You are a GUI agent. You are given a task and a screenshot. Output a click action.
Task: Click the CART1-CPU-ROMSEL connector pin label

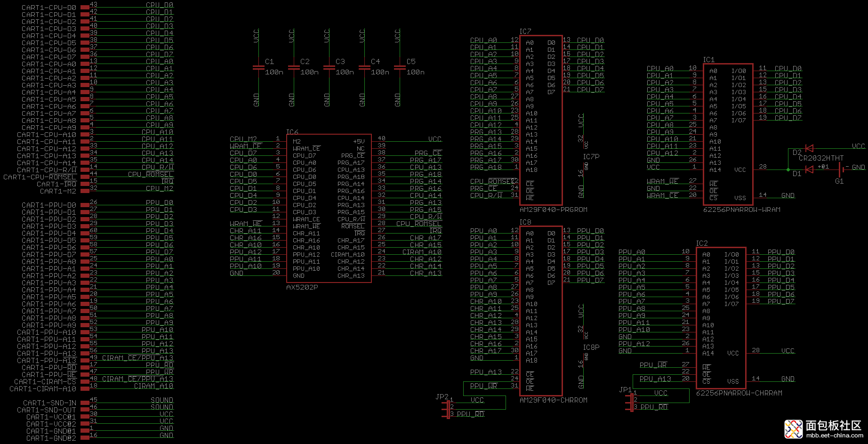click(40, 177)
